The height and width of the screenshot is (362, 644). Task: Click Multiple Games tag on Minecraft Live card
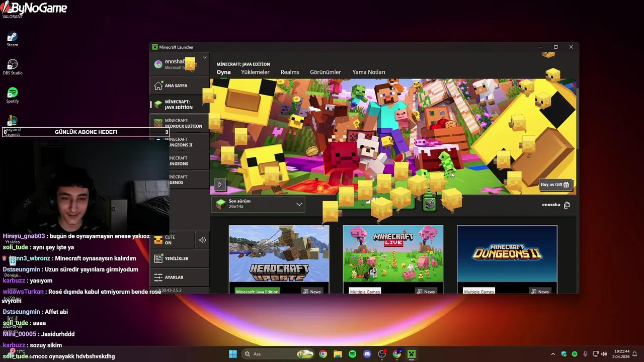click(365, 292)
